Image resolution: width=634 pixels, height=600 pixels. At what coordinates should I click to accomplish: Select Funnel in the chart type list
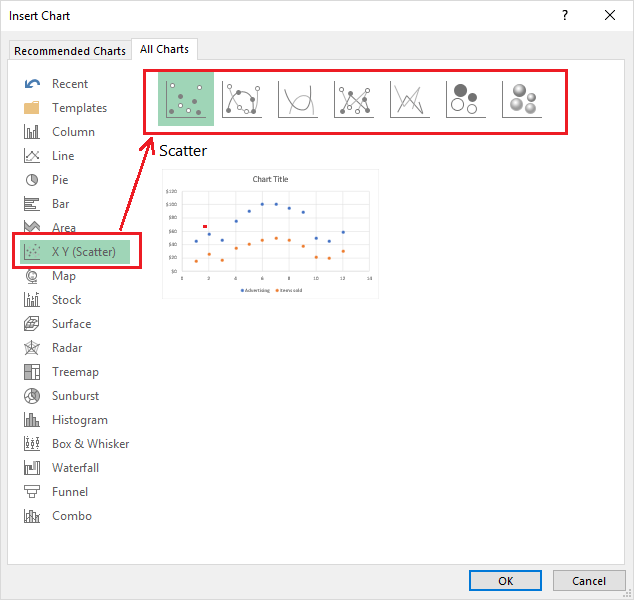coord(70,492)
